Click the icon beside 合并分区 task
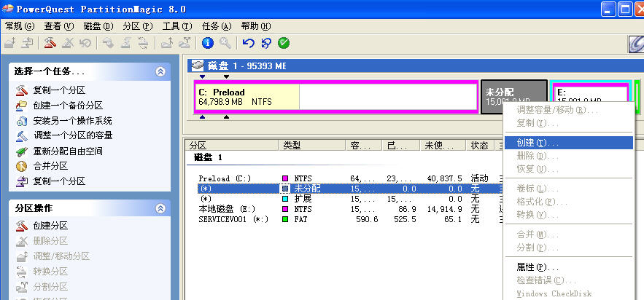644x300 pixels. tap(21, 166)
